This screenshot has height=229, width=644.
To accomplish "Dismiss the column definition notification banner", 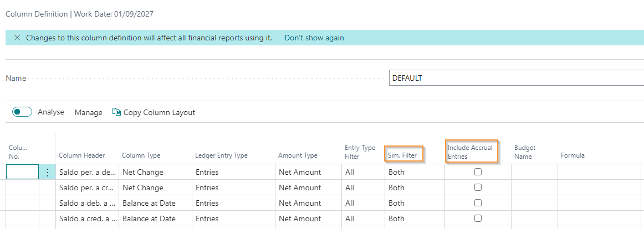I will click(x=17, y=38).
